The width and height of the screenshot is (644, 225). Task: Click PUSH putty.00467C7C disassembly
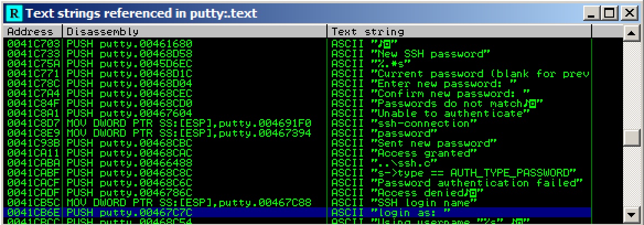pyautogui.click(x=130, y=213)
